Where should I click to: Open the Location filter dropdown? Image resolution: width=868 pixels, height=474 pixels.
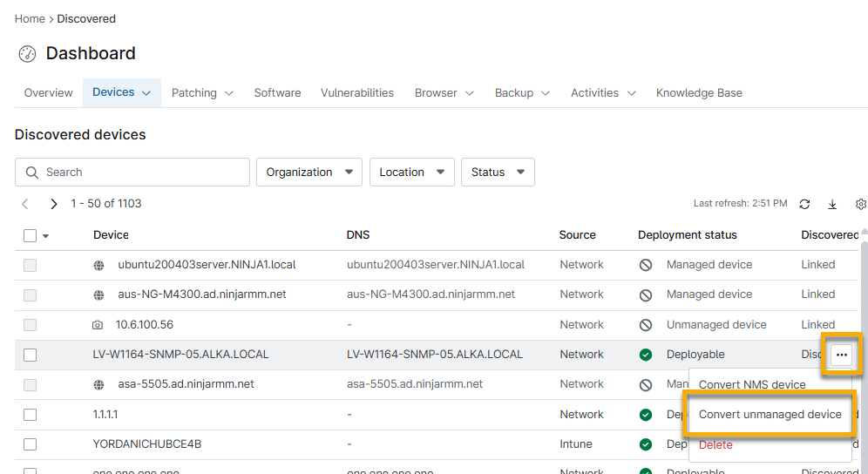[411, 173]
